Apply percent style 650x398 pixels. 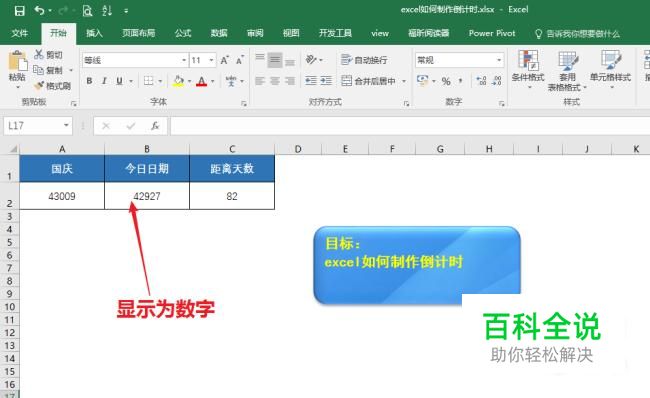[x=446, y=81]
